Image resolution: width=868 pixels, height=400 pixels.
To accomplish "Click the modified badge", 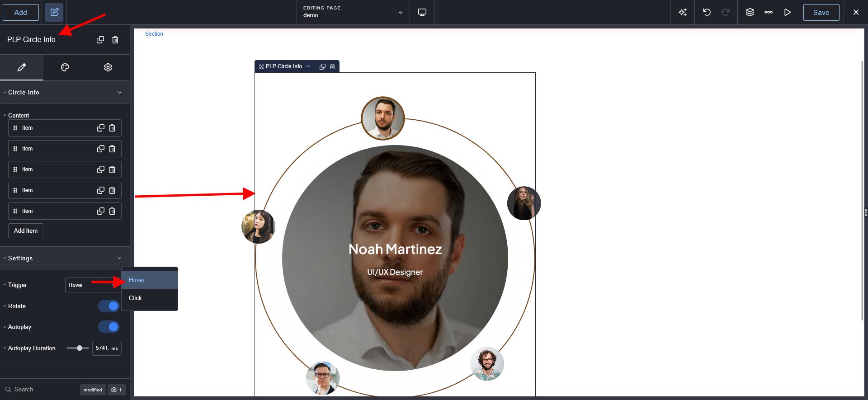I will (93, 390).
